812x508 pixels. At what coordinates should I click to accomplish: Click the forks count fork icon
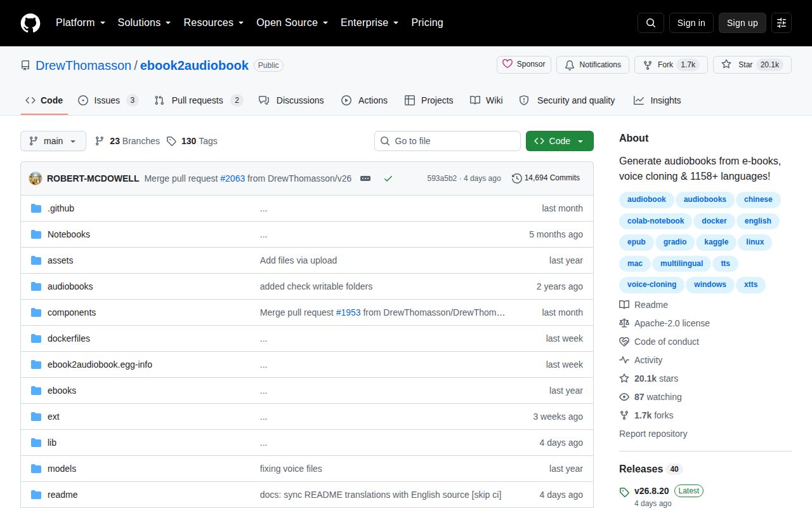coord(624,415)
